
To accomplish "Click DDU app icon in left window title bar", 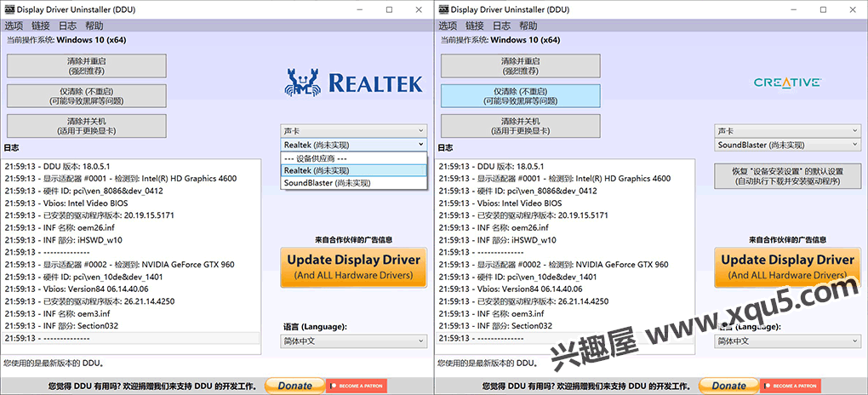I will [9, 9].
